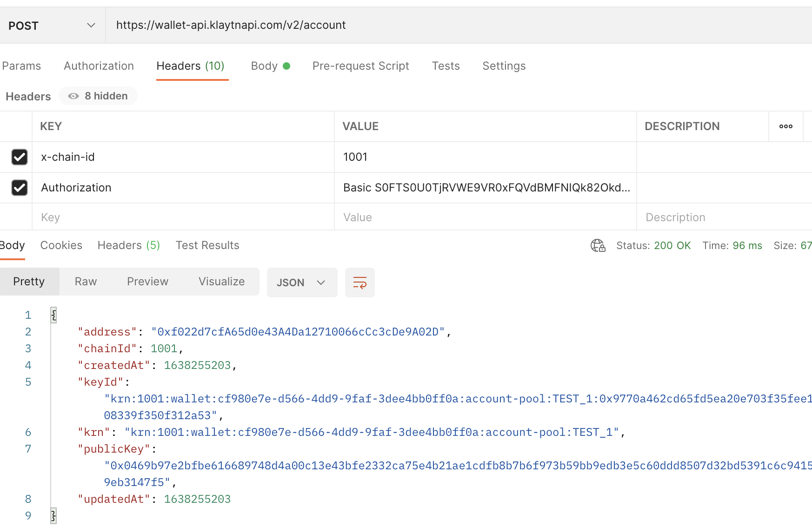Open the JSON format dropdown
The image size is (812, 526).
click(302, 283)
